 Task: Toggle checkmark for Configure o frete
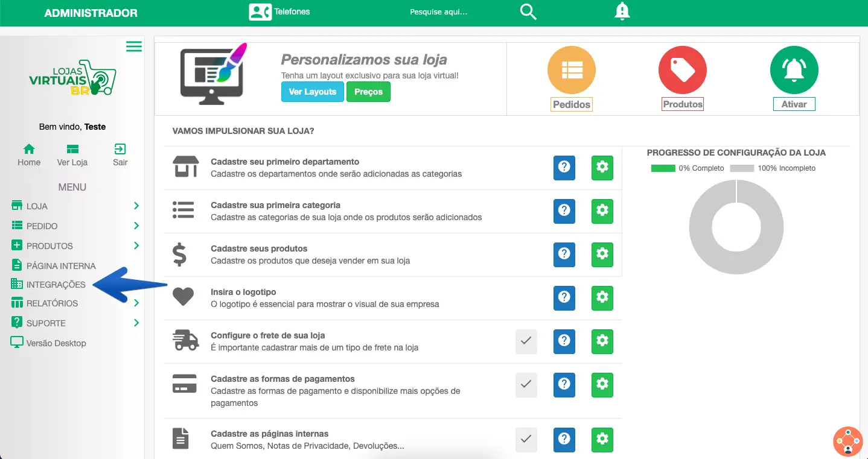(526, 341)
